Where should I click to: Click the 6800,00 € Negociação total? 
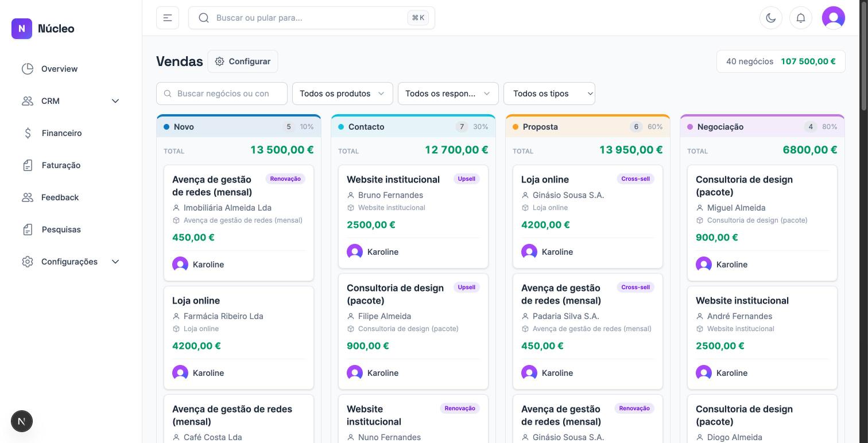click(x=810, y=150)
